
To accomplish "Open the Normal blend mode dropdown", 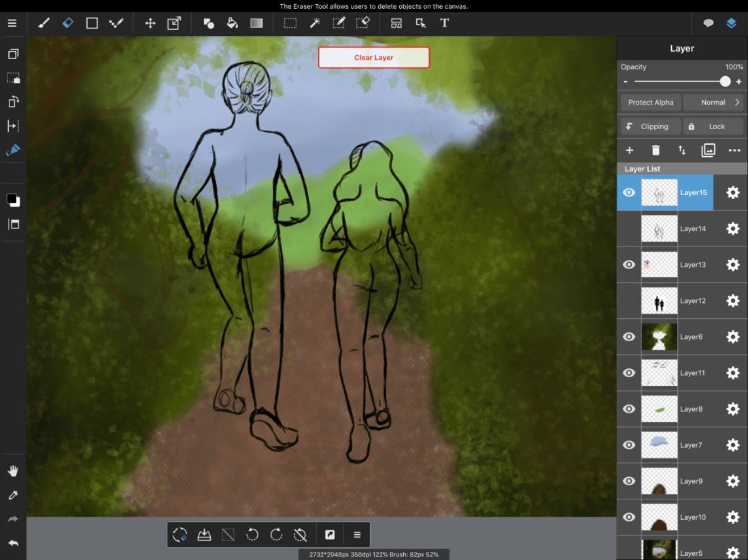I will (x=713, y=103).
